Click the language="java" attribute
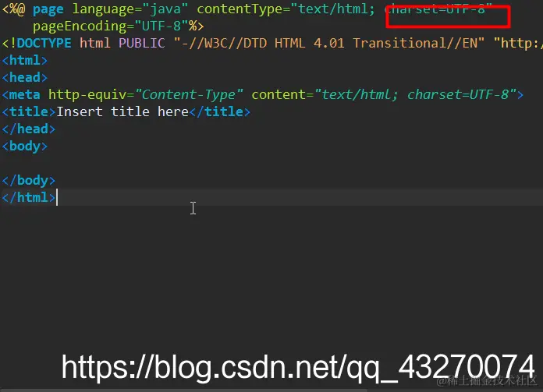543x392 pixels. click(130, 9)
